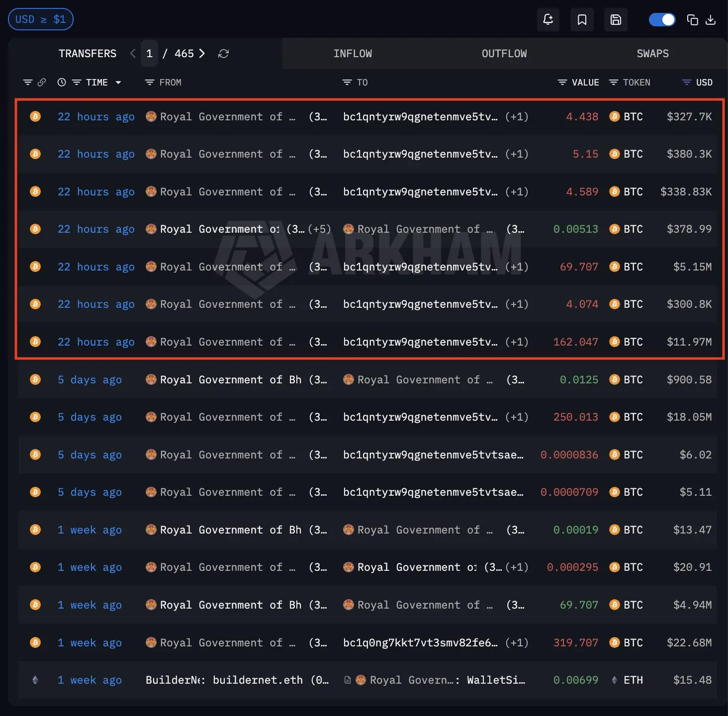Viewport: 728px width, 716px height.
Task: Click the download icon
Action: pos(711,20)
